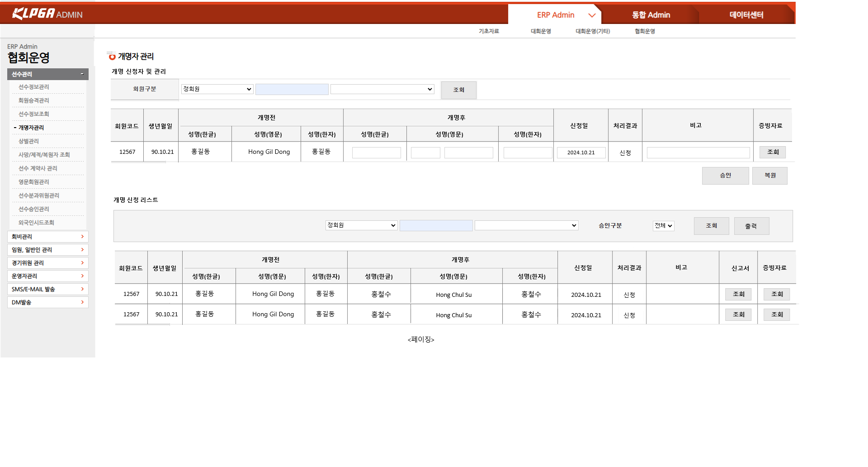Open the 협회운영 submenu
The width and height of the screenshot is (868, 467).
[645, 31]
